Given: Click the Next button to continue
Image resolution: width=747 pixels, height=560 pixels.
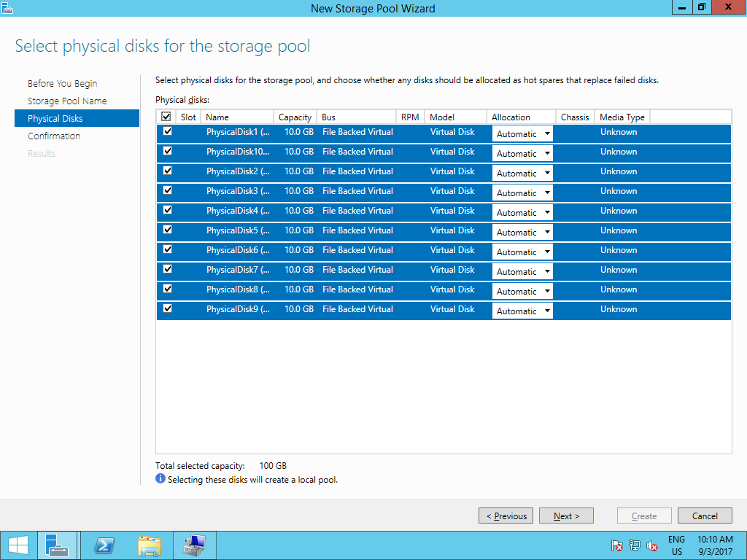Looking at the screenshot, I should click(566, 516).
